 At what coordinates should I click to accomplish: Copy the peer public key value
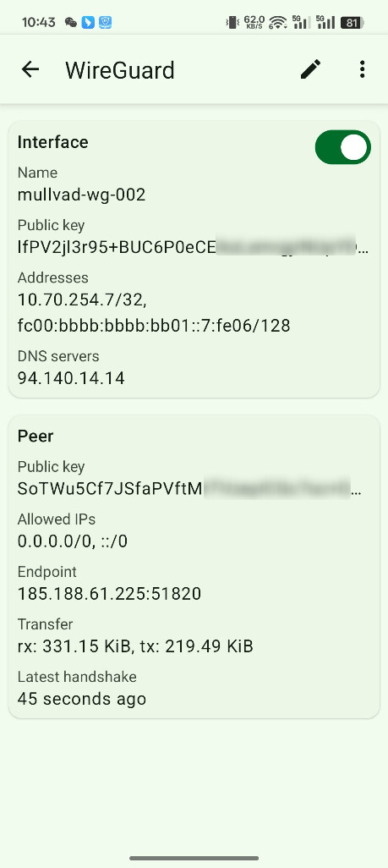tap(190, 489)
